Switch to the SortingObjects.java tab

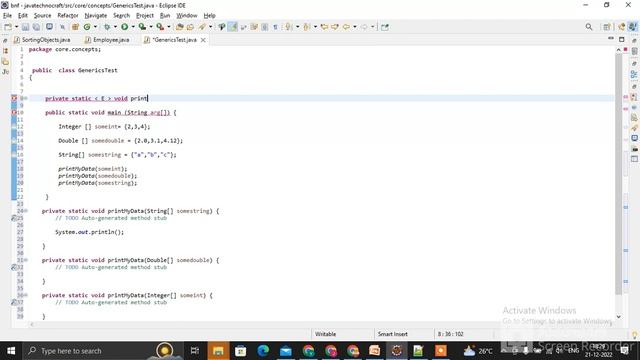pyautogui.click(x=42, y=40)
